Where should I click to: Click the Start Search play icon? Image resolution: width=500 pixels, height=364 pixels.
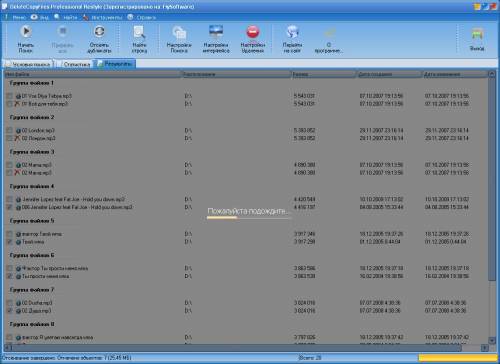26,32
